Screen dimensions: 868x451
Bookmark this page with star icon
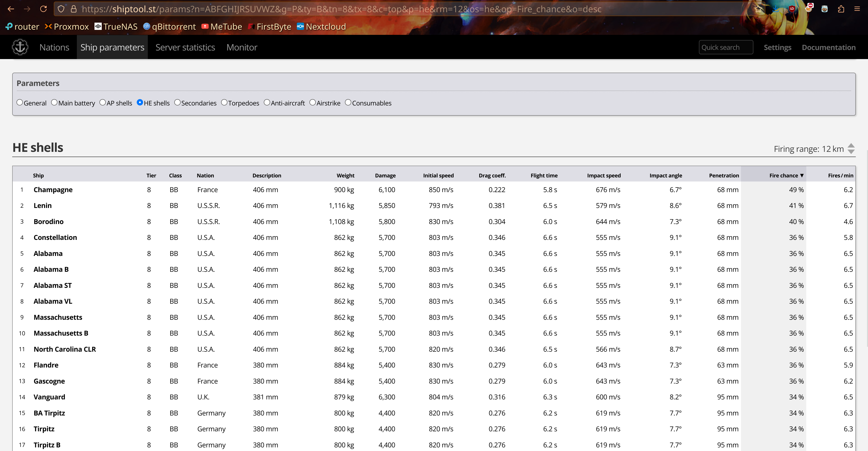[758, 9]
